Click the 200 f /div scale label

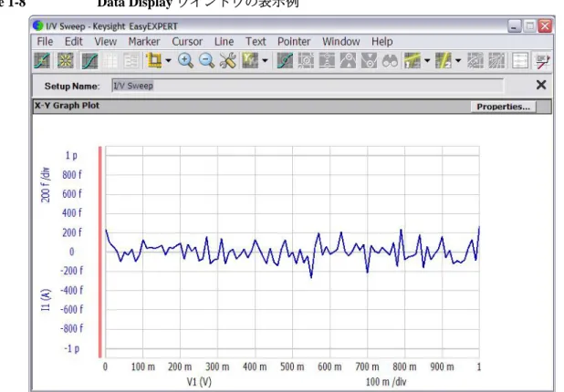pos(46,185)
